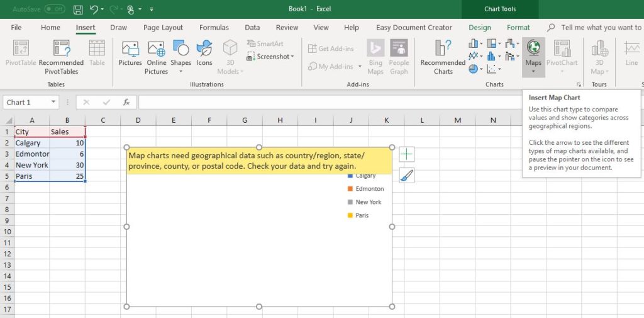
Task: Click the chart elements plus button
Action: click(407, 154)
